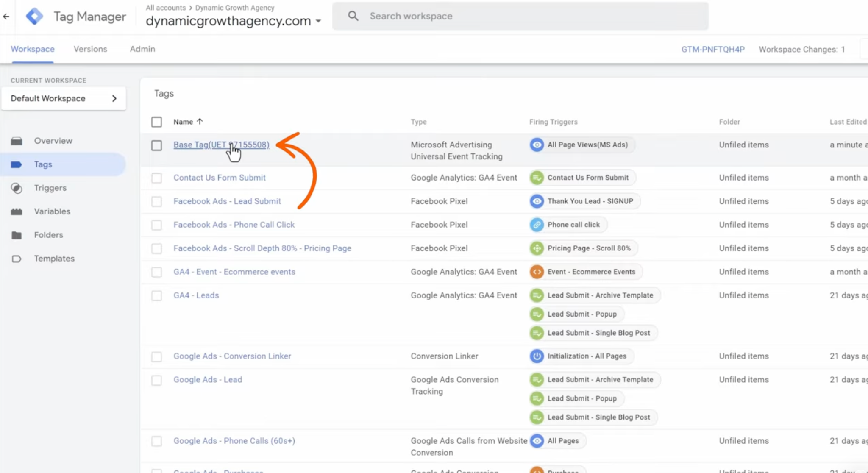Click the Event - Ecommerce Events trigger icon
This screenshot has height=473, width=868.
(x=537, y=272)
